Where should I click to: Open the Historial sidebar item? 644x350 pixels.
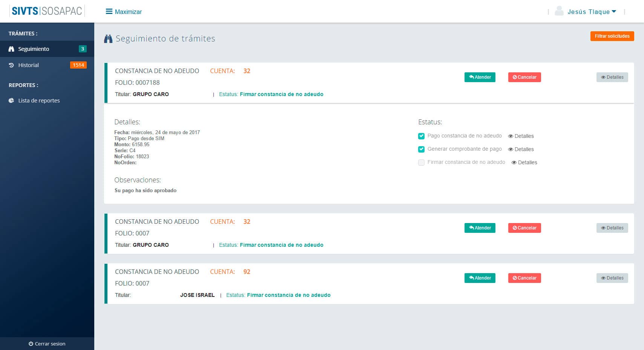47,65
